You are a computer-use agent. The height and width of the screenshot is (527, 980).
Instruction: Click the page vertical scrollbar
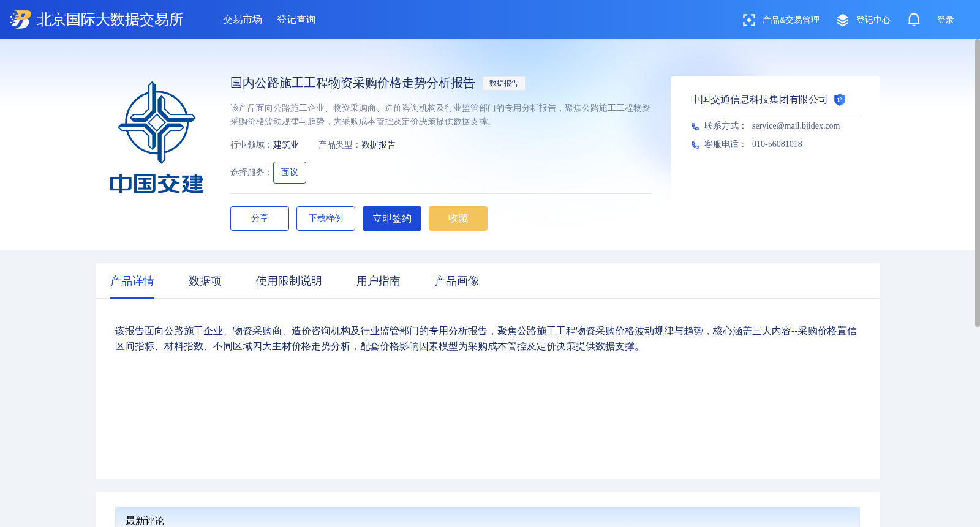pos(977,183)
